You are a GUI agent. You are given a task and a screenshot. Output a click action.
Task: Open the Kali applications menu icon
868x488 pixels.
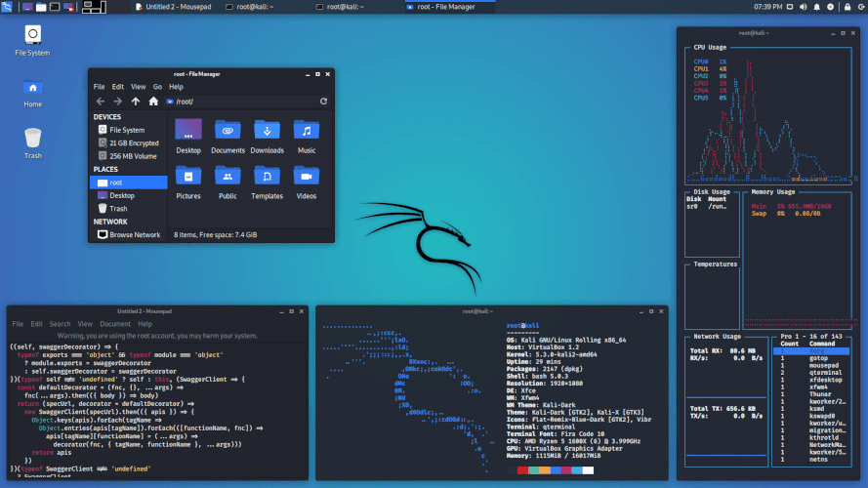pyautogui.click(x=9, y=7)
